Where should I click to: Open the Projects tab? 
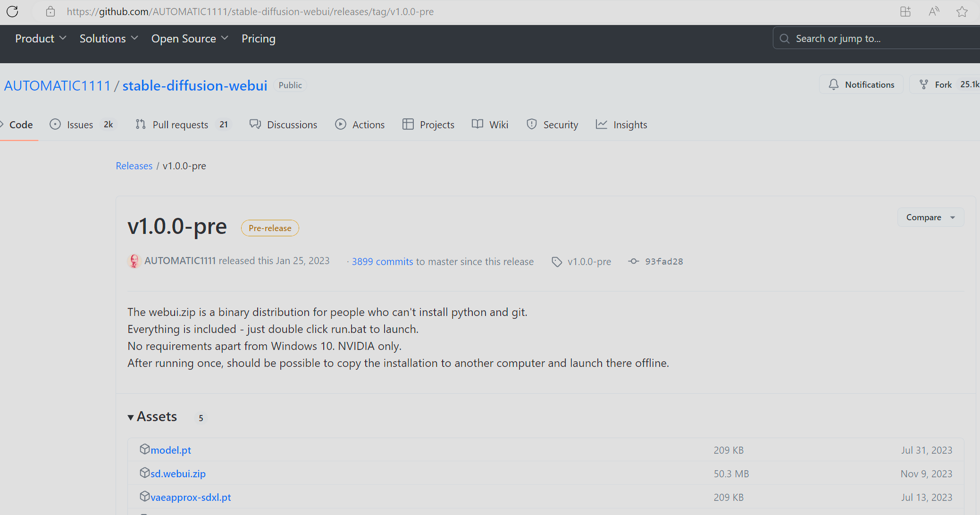pos(428,125)
